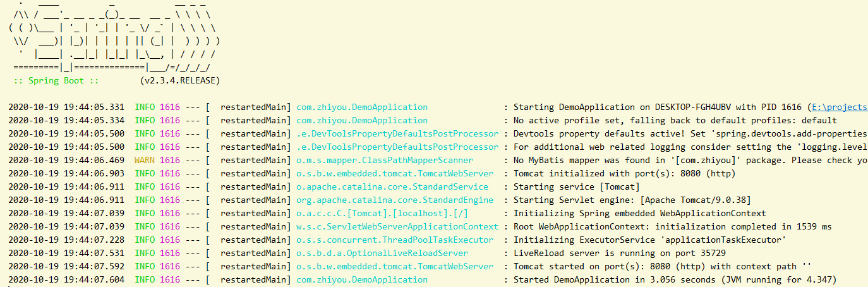Click logger o.apache.catalina.core.StandardService

coord(392,187)
